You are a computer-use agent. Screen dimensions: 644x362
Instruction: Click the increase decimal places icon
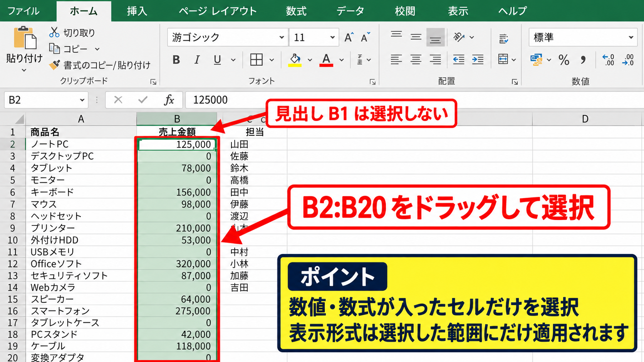(609, 60)
